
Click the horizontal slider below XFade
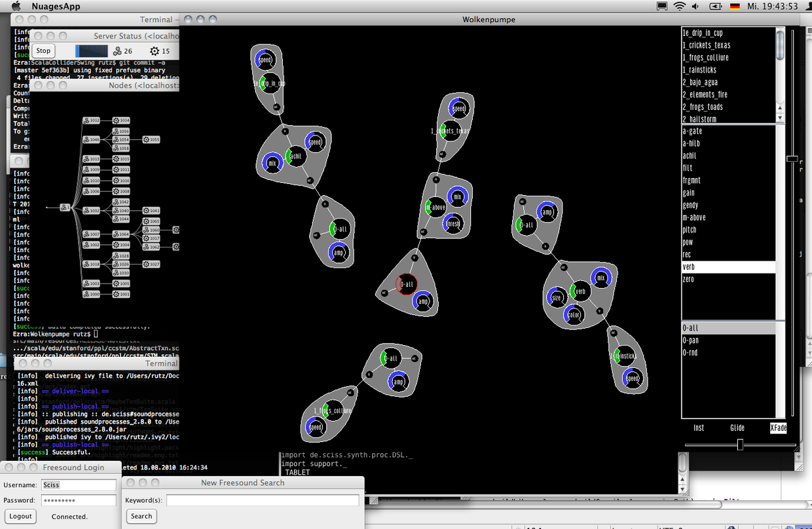pyautogui.click(x=740, y=445)
